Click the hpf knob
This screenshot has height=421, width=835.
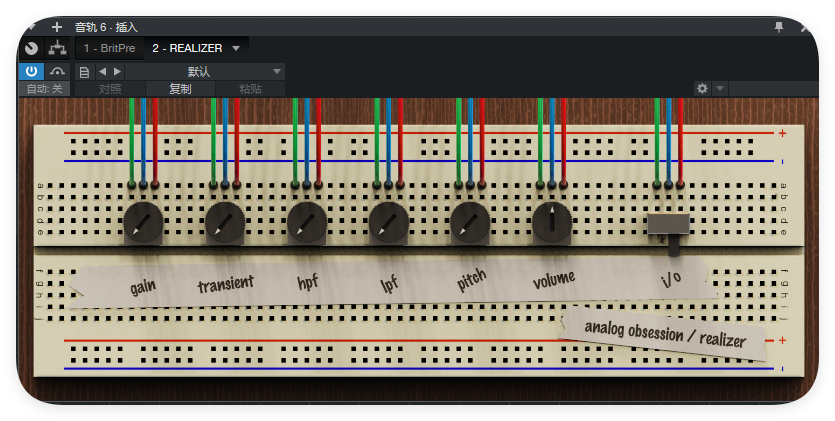click(x=307, y=222)
